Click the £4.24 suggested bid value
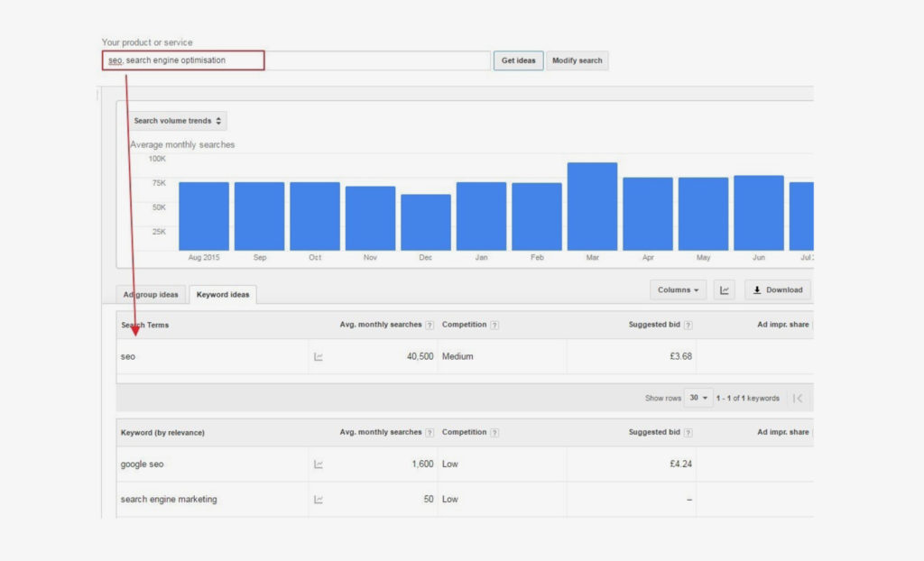The image size is (924, 561). tap(680, 464)
